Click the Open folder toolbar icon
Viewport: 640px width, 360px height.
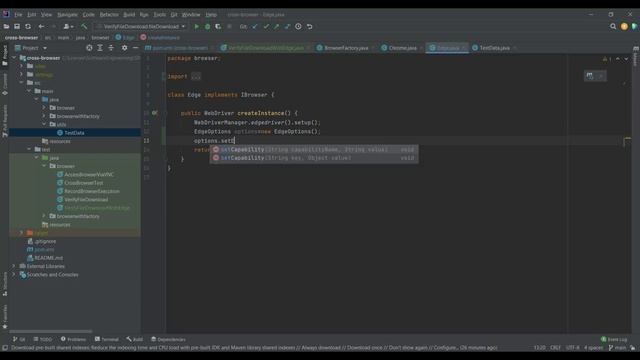[x=6, y=27]
